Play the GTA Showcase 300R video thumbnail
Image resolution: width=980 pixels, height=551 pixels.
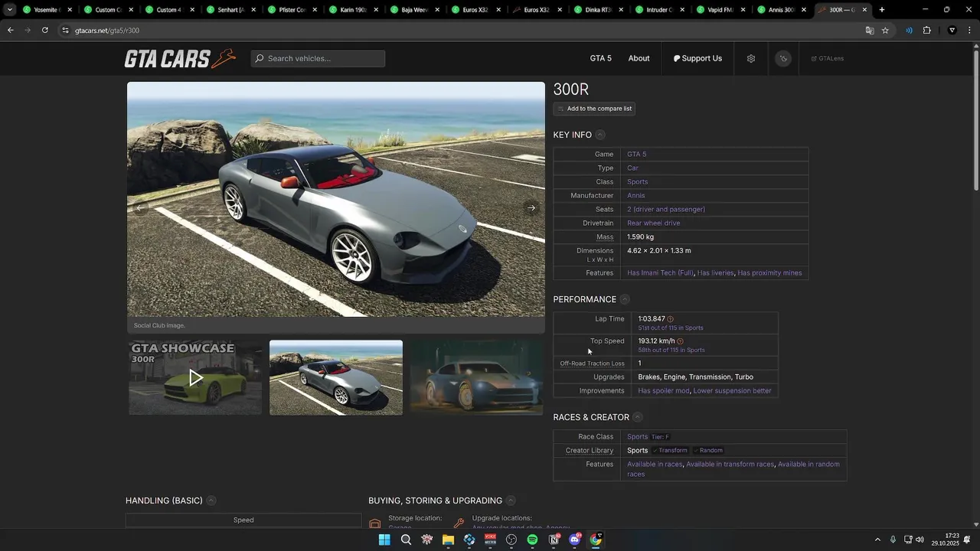click(x=195, y=377)
